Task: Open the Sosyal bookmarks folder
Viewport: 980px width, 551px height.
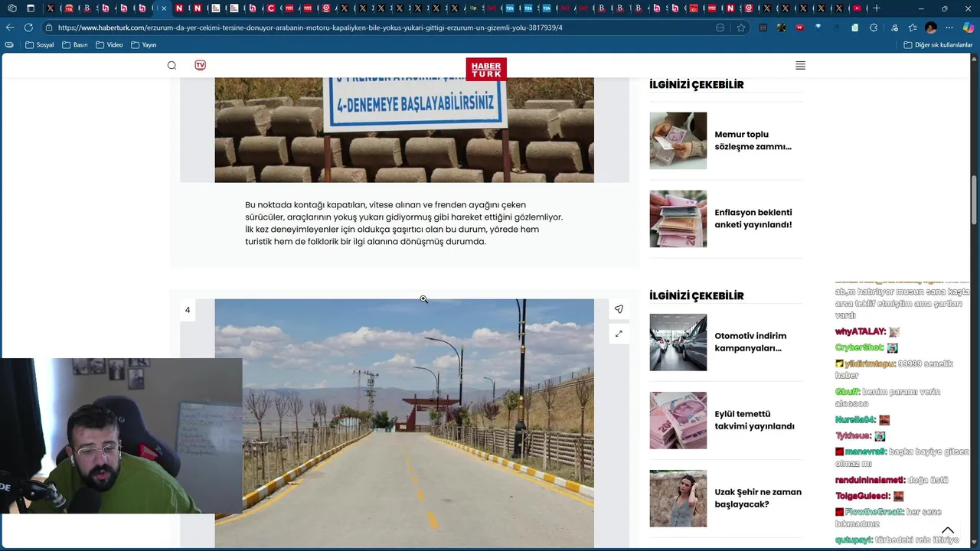Action: (40, 45)
